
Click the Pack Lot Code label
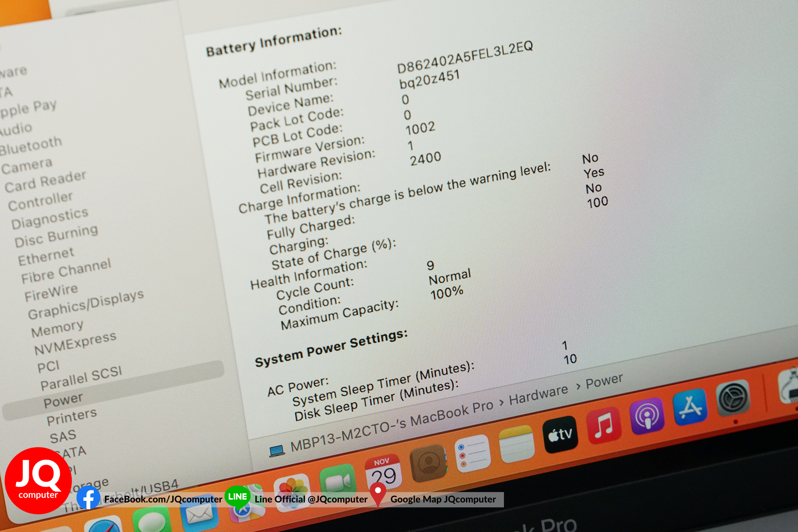click(296, 119)
